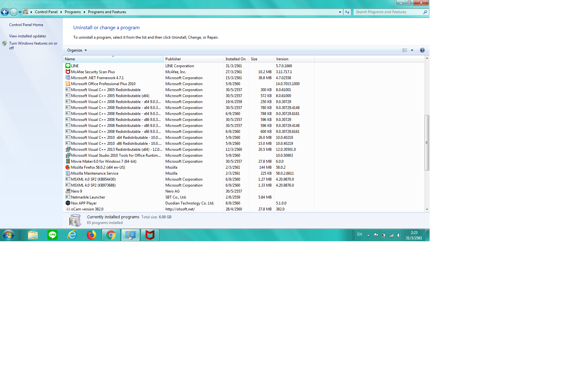Screen dimensions: 561x392
Task: Click the Action Center flag icon
Action: click(x=376, y=235)
